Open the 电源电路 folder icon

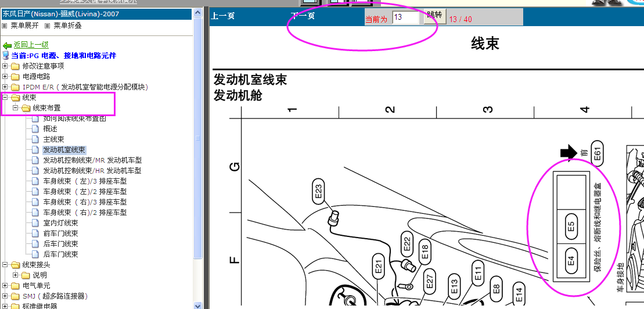[x=15, y=77]
